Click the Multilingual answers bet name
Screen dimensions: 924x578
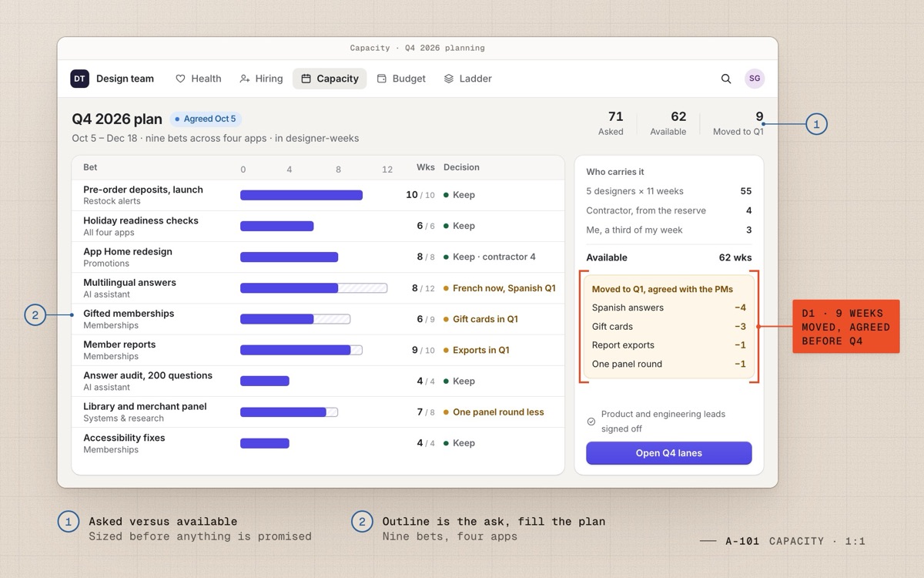point(129,282)
